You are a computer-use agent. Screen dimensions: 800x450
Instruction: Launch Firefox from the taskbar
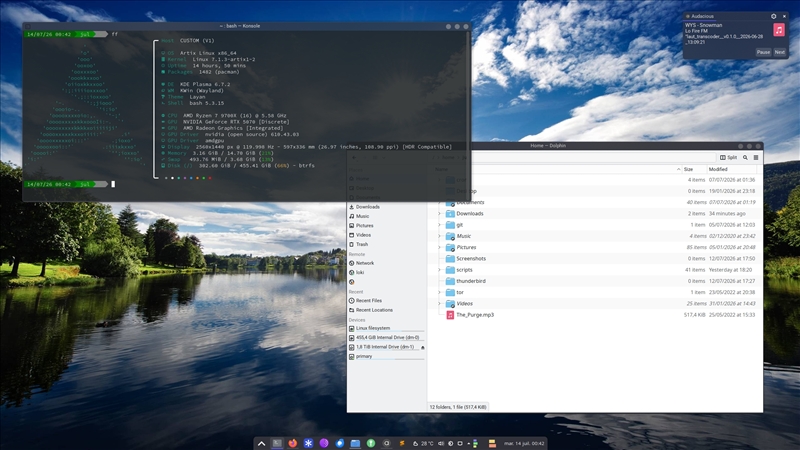click(292, 443)
